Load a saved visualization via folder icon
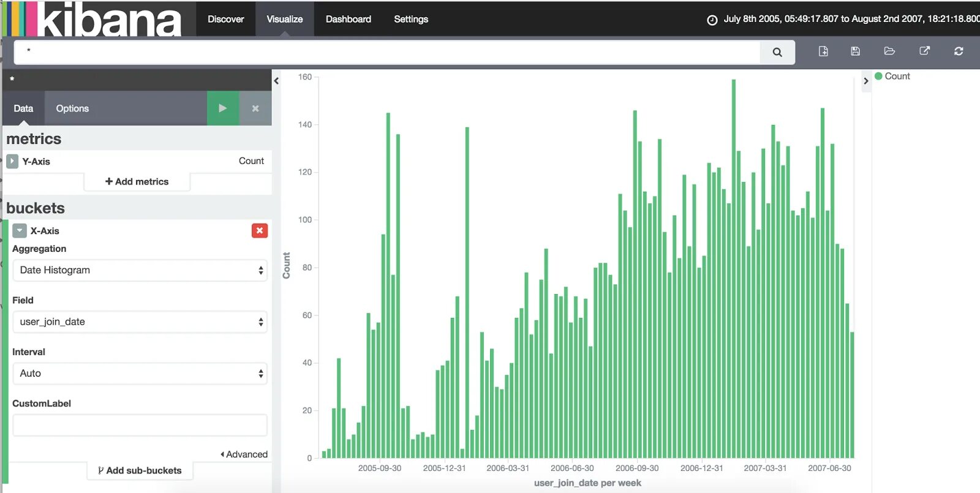Viewport: 980px width, 493px height. 889,51
